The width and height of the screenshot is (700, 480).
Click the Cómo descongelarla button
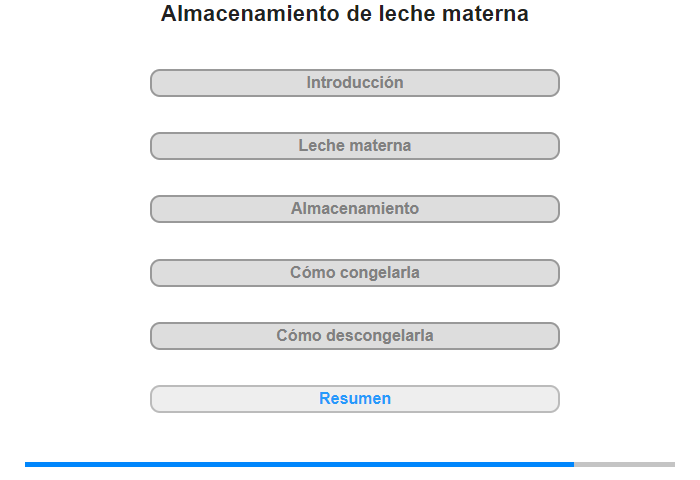355,336
